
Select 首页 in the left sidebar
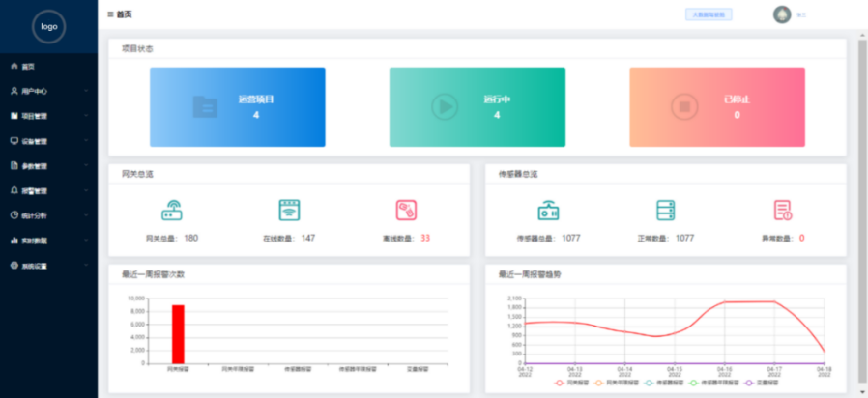tap(28, 67)
